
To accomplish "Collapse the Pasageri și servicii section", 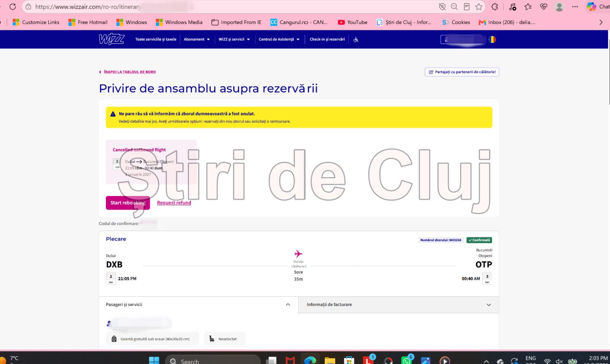I will 198,305.
